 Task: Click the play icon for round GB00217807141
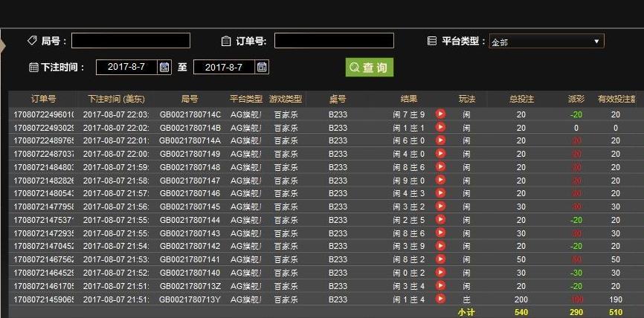point(440,259)
